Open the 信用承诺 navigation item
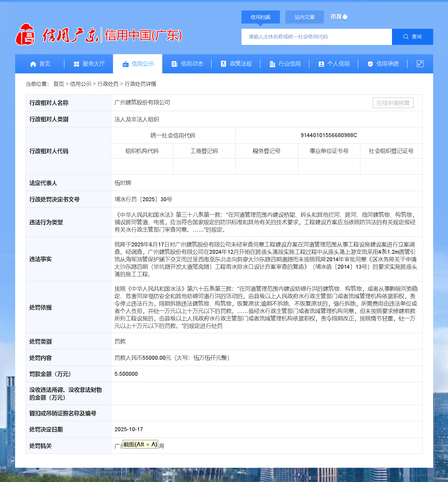 coord(383,64)
